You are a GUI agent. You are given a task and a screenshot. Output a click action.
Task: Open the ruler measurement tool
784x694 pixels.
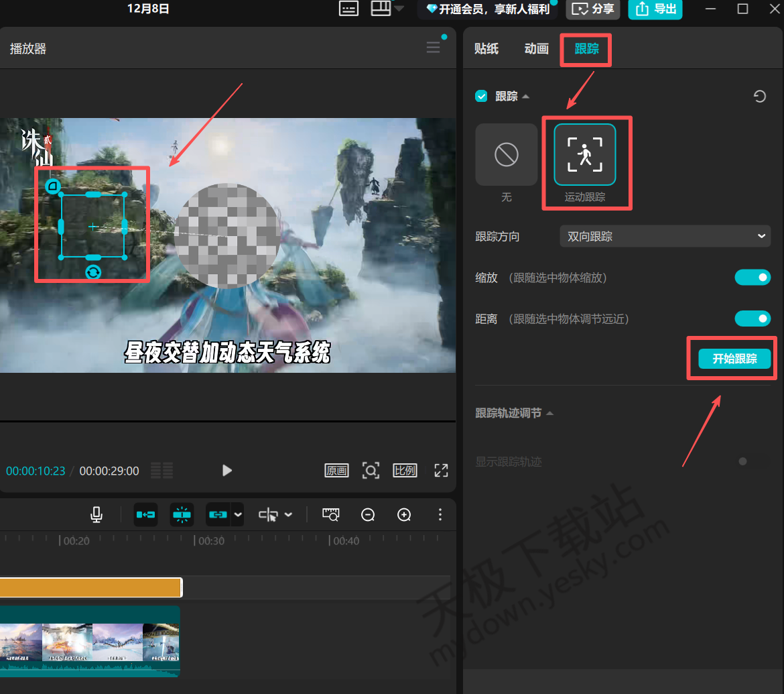point(330,514)
